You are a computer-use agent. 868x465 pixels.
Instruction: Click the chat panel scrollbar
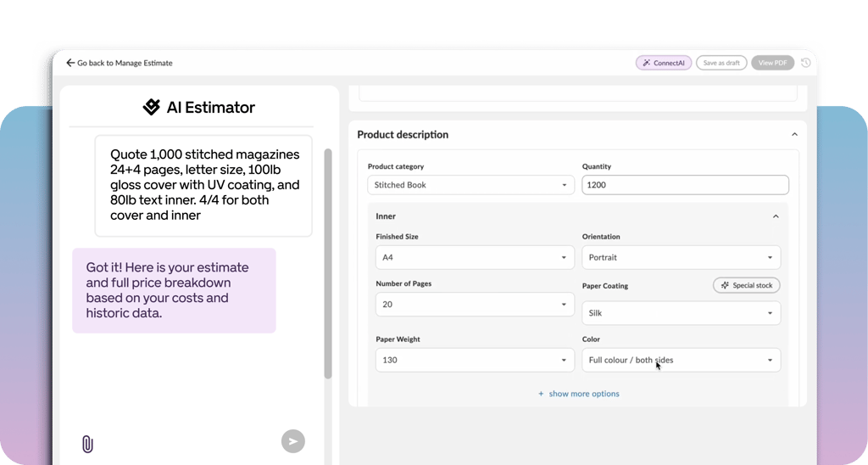[x=328, y=264]
